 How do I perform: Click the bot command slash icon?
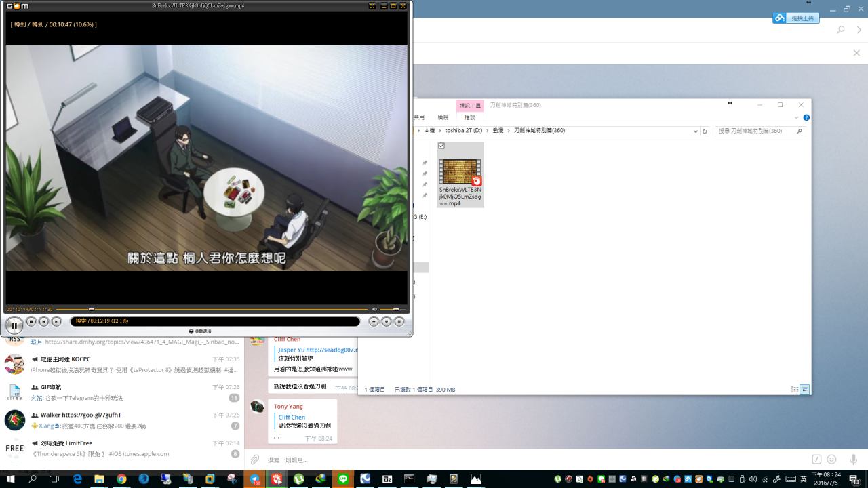tap(816, 459)
